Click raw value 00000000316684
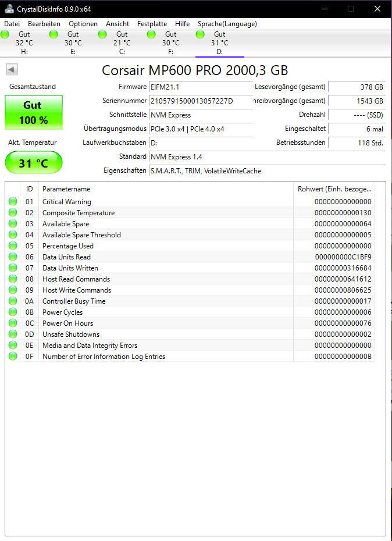 coord(343,268)
